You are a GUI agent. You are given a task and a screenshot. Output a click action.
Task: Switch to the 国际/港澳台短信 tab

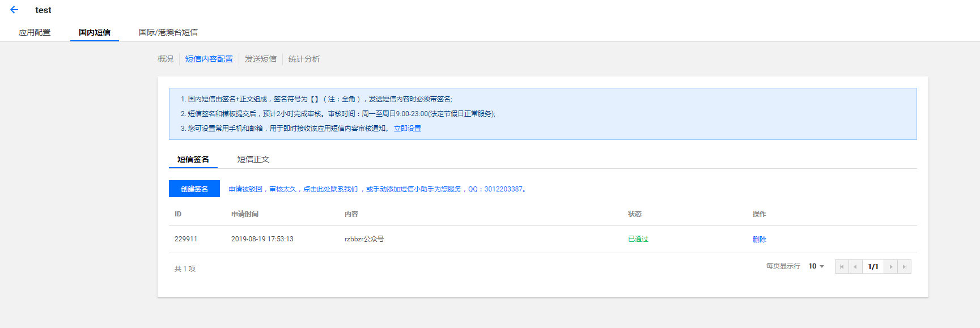point(168,32)
